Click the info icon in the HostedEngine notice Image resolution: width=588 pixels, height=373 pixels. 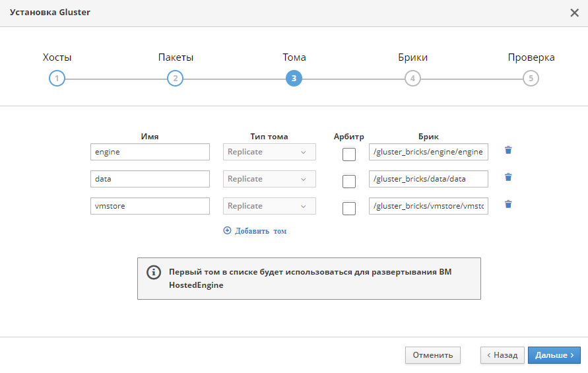click(x=154, y=273)
